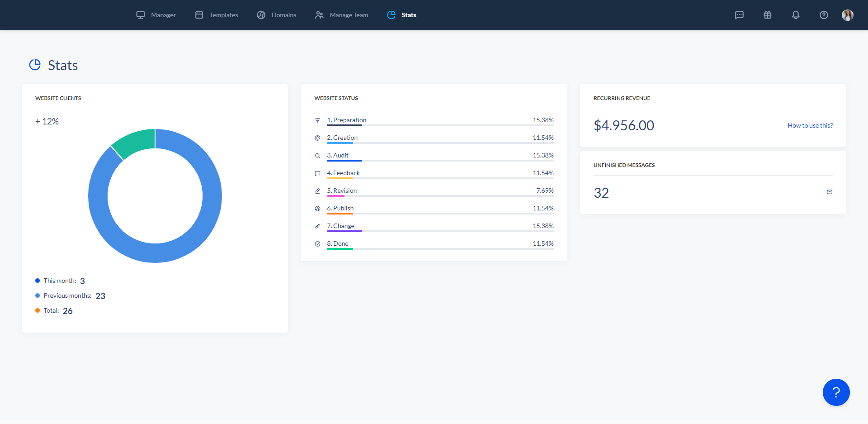Open the 4. Feedback status row
This screenshot has height=424, width=868.
click(343, 173)
